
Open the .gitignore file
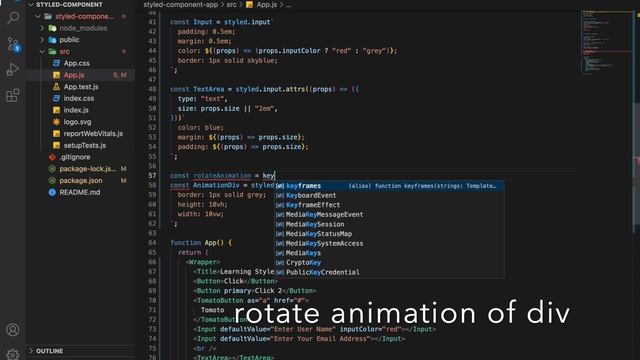point(75,157)
